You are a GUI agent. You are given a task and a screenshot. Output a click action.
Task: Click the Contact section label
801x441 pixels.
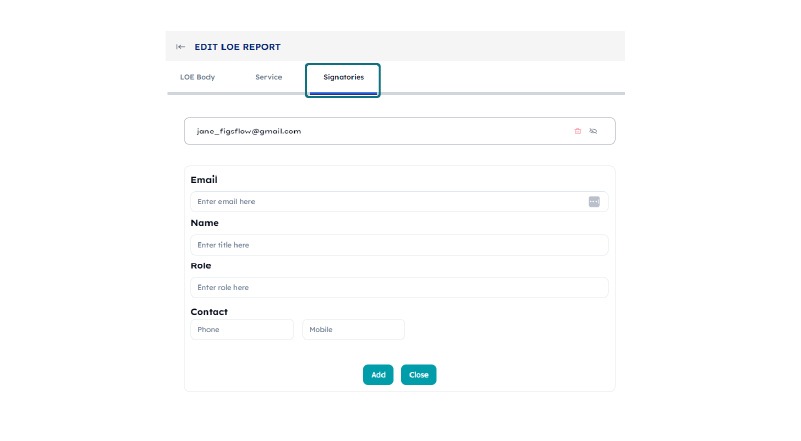click(209, 312)
